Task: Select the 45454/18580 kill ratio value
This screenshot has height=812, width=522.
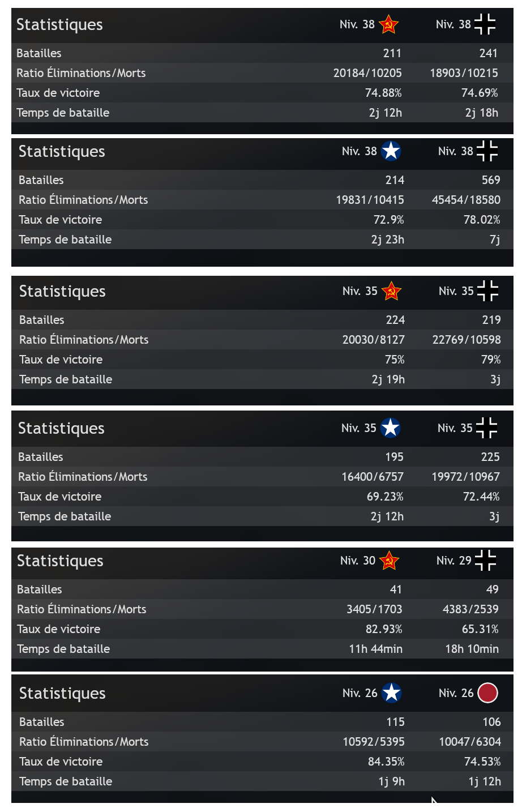Action: point(466,200)
